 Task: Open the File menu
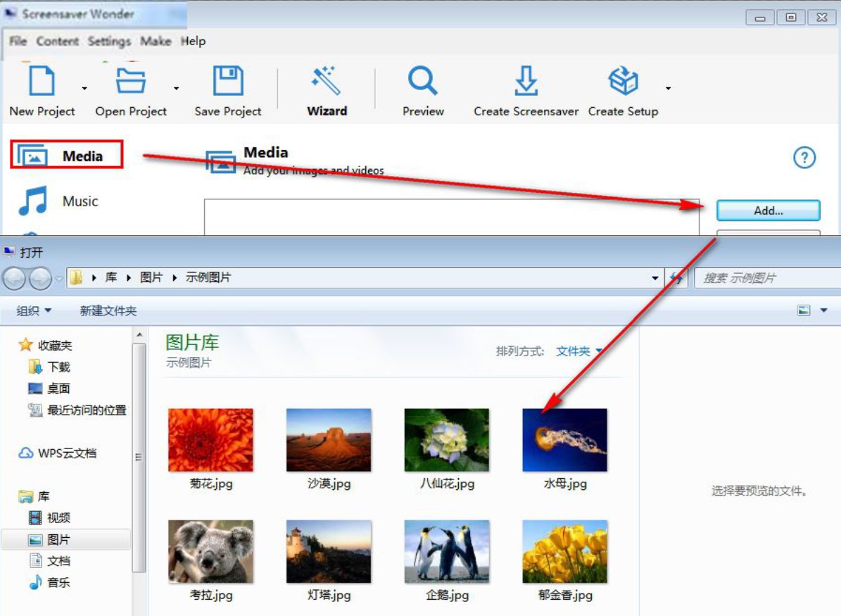pyautogui.click(x=18, y=41)
